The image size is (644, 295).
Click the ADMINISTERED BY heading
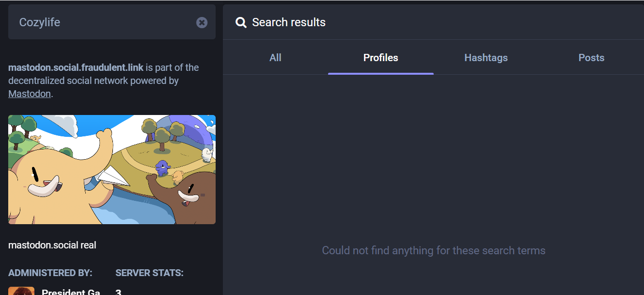point(50,273)
